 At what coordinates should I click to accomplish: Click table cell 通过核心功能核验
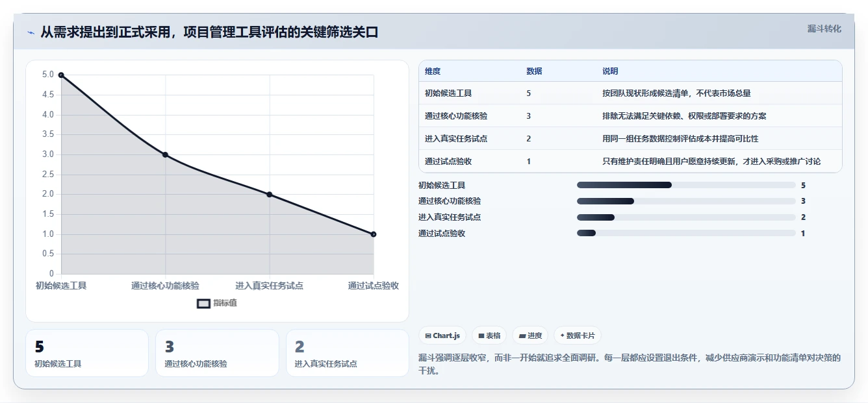456,116
